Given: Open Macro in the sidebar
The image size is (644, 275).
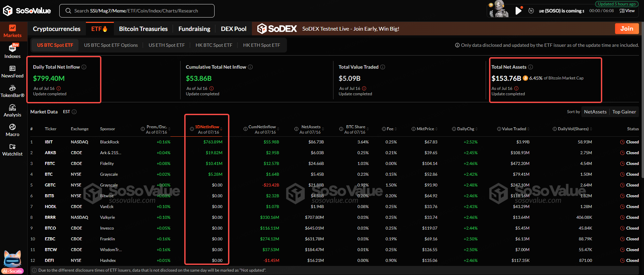Looking at the screenshot, I should tap(12, 130).
